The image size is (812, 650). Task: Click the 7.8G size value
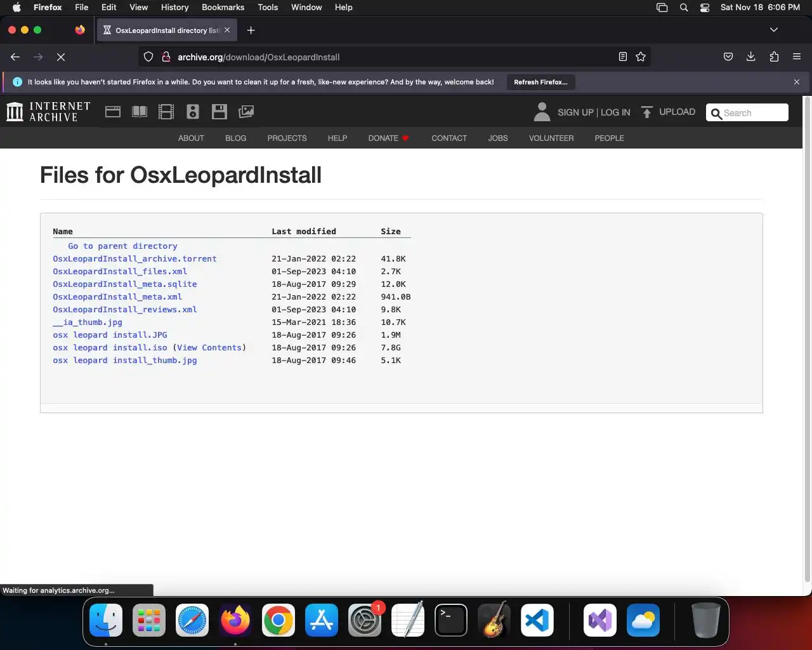[x=391, y=348]
